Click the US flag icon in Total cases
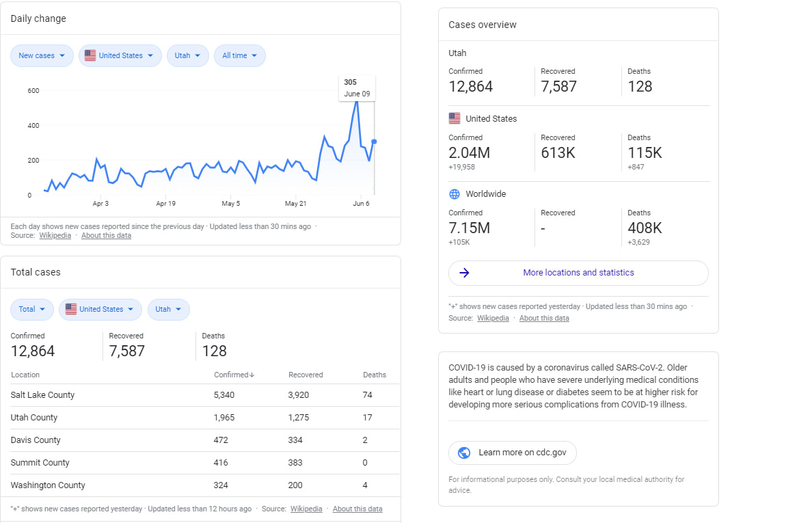 (71, 309)
